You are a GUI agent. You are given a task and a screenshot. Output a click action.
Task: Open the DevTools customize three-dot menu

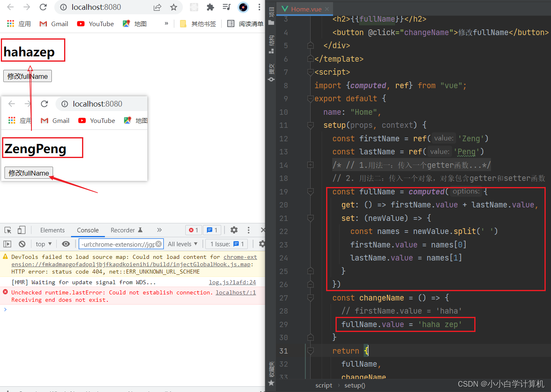coord(249,230)
